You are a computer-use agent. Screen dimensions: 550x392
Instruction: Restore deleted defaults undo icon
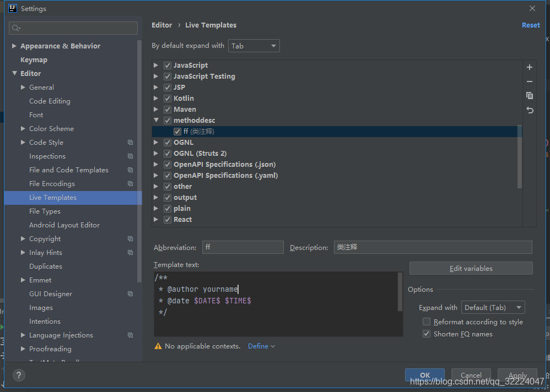pyautogui.click(x=530, y=110)
